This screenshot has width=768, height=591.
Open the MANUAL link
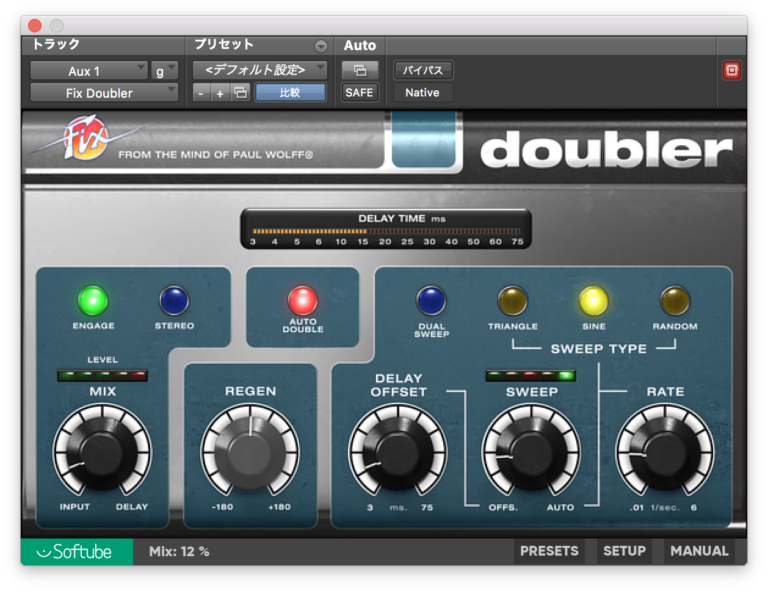click(699, 551)
